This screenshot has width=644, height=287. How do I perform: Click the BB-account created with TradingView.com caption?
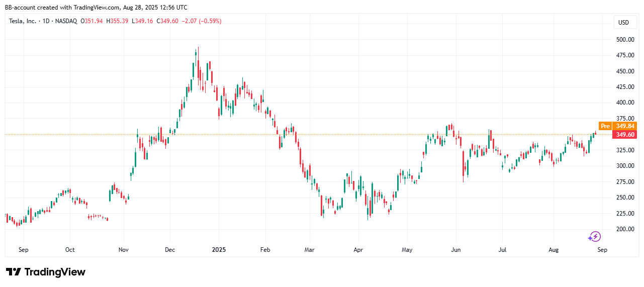tap(96, 8)
